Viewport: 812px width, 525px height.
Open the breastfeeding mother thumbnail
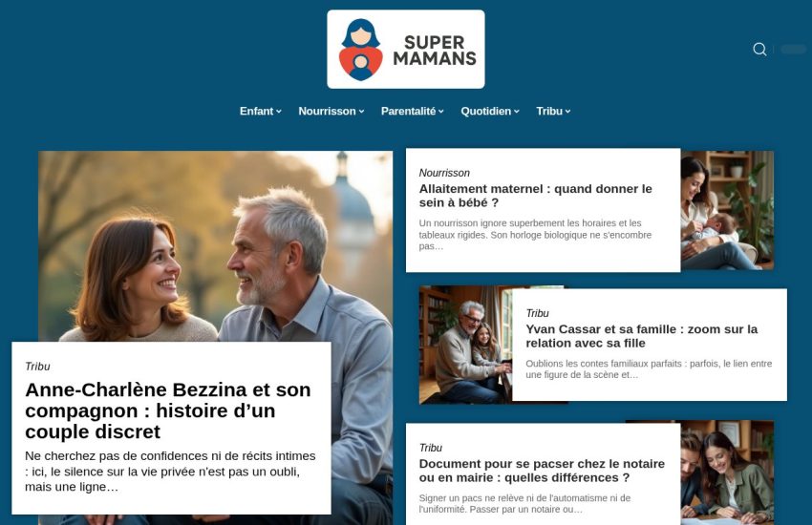coord(727,211)
